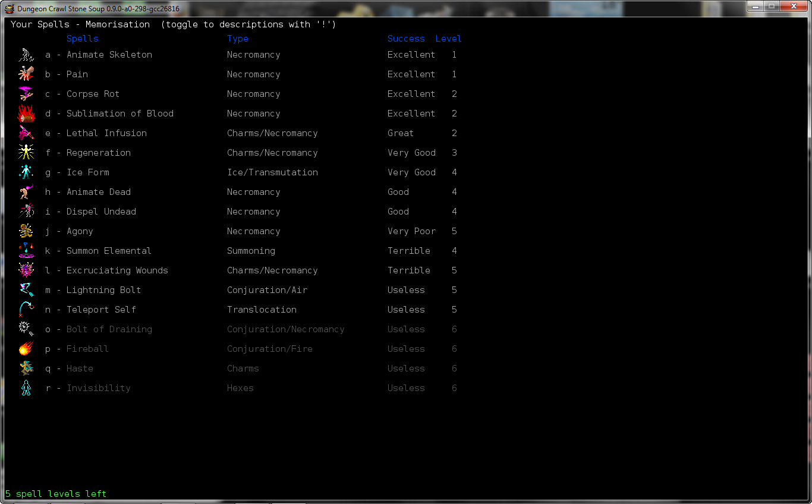Screen dimensions: 812x504
Task: Click the Regeneration spell icon
Action: [26, 153]
